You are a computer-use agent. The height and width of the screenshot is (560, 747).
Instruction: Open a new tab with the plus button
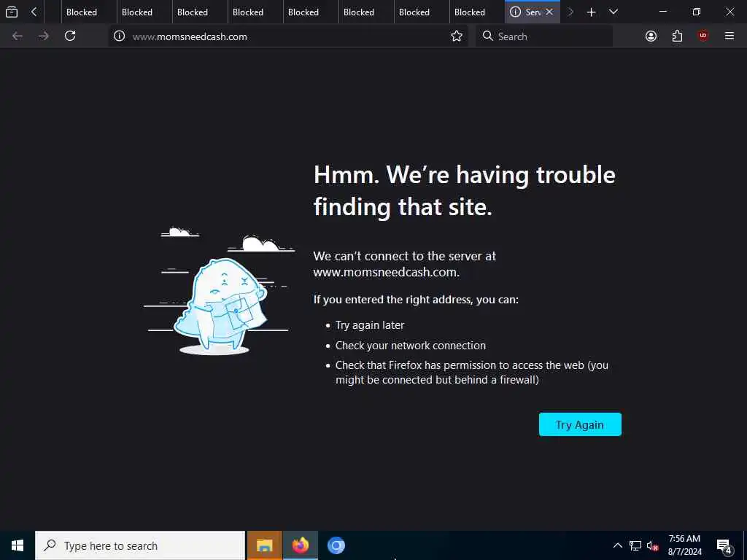click(591, 12)
